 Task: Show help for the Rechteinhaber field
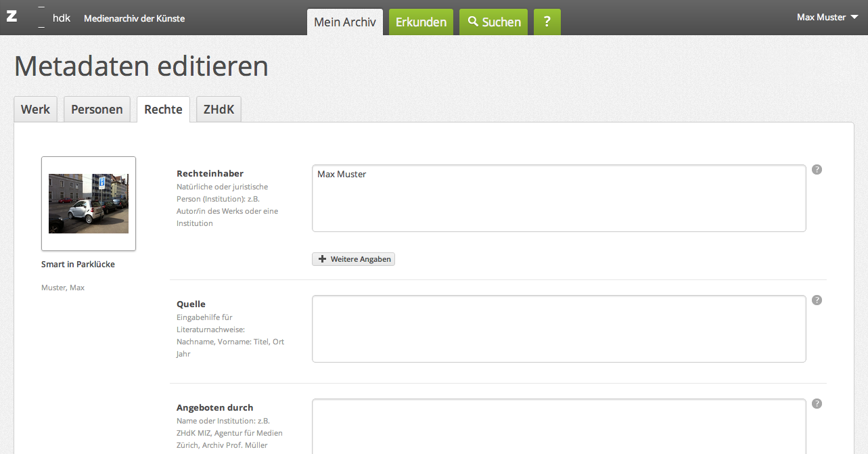tap(817, 170)
